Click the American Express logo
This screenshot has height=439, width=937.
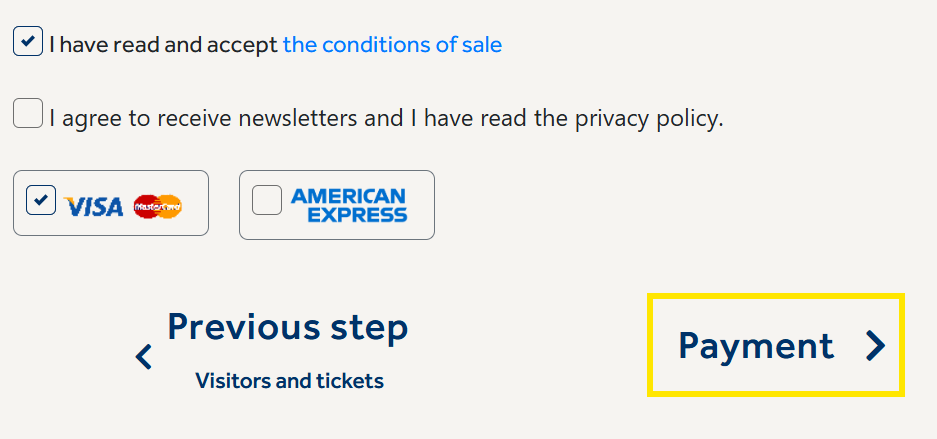[x=348, y=205]
